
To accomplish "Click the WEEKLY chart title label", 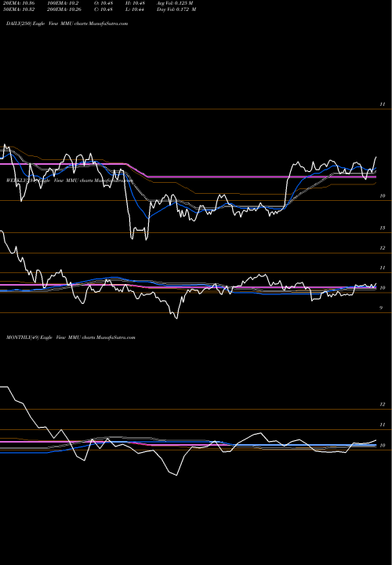I will coord(70,181).
